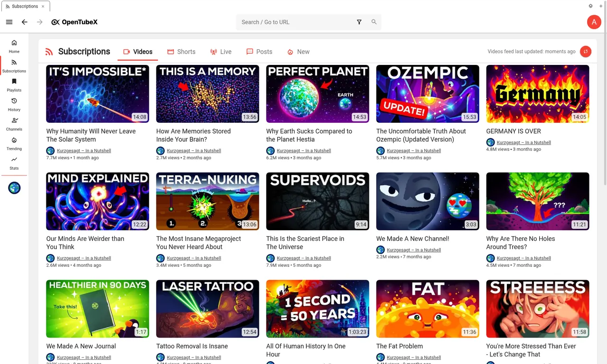Open a new tab with the plus icon

point(600,6)
